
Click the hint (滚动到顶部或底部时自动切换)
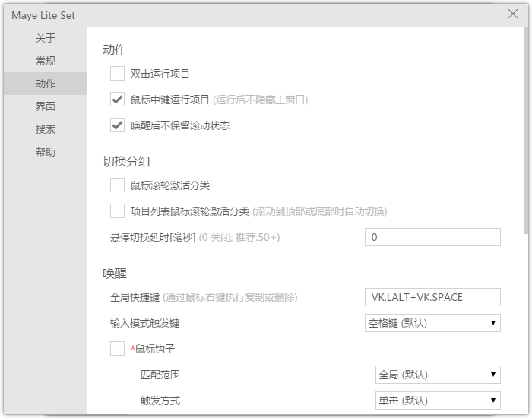click(320, 211)
